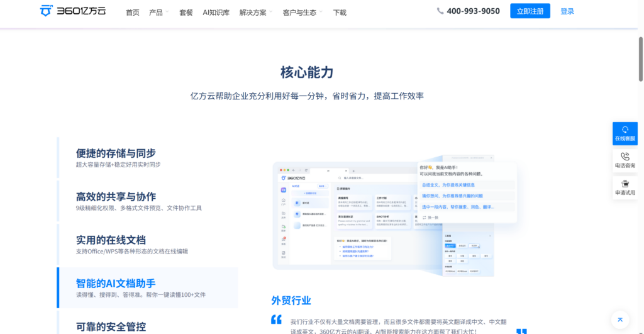
Task: Click the subtitle 支持Office/WPS等各种形态的文档在线编辑
Action: pyautogui.click(x=132, y=252)
